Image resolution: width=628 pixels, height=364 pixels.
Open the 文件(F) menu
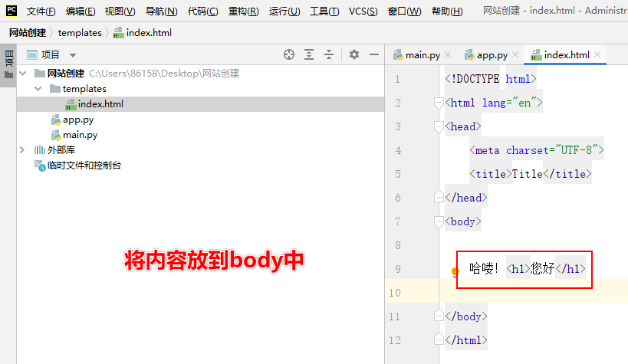[x=41, y=11]
